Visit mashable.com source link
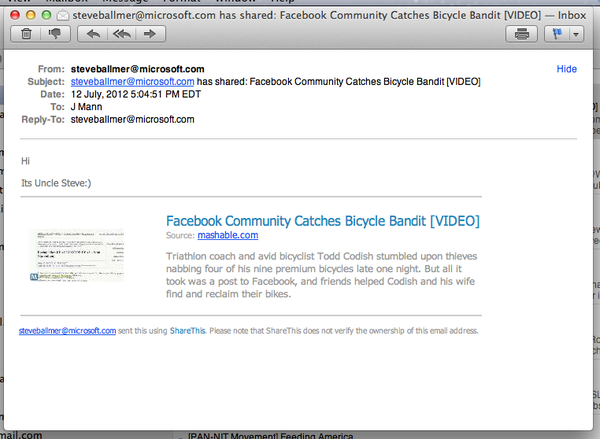 (228, 235)
